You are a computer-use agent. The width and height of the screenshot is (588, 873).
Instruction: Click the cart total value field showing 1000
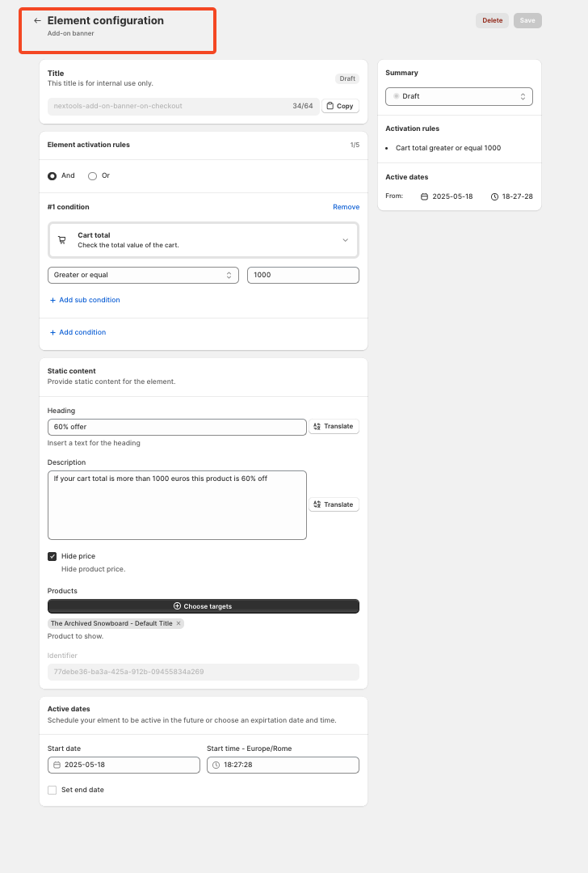click(303, 276)
